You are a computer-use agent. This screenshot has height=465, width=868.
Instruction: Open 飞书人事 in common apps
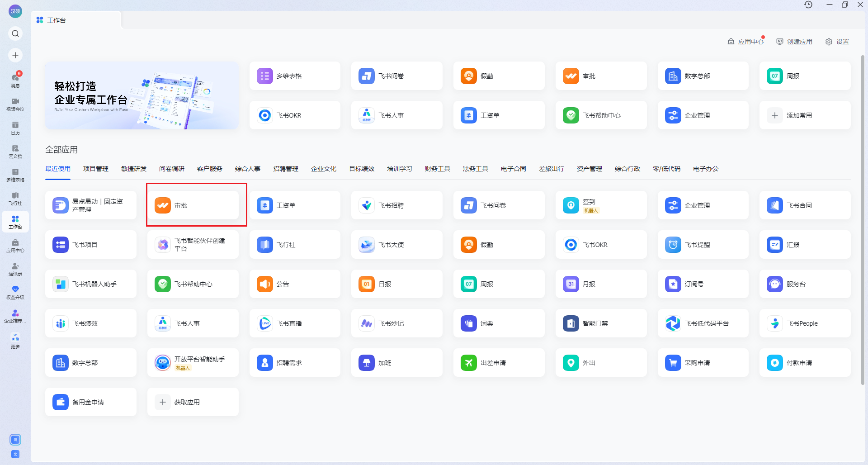[x=397, y=115]
